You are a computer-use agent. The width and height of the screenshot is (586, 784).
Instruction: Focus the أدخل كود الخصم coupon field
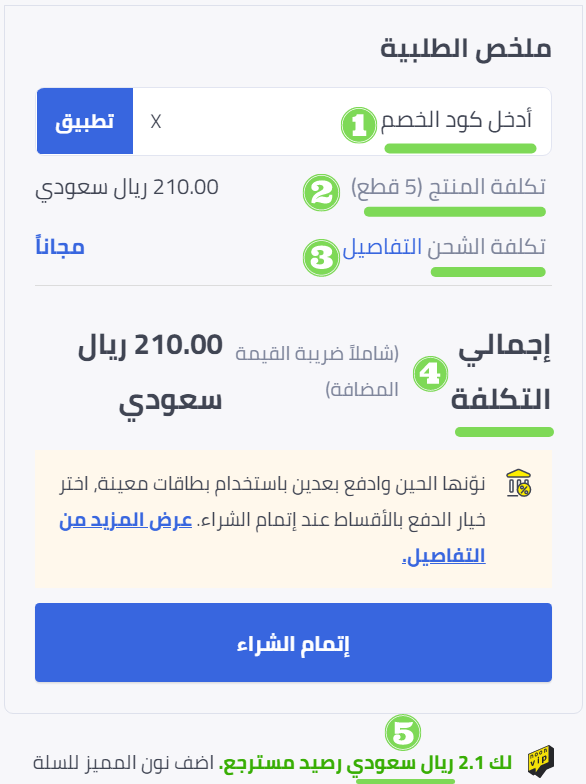tap(342, 122)
